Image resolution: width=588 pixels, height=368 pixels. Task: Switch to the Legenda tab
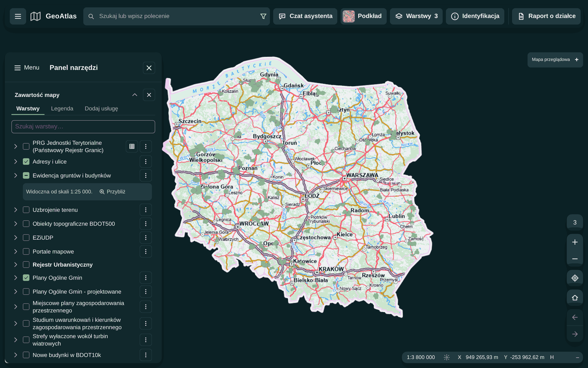click(x=62, y=109)
